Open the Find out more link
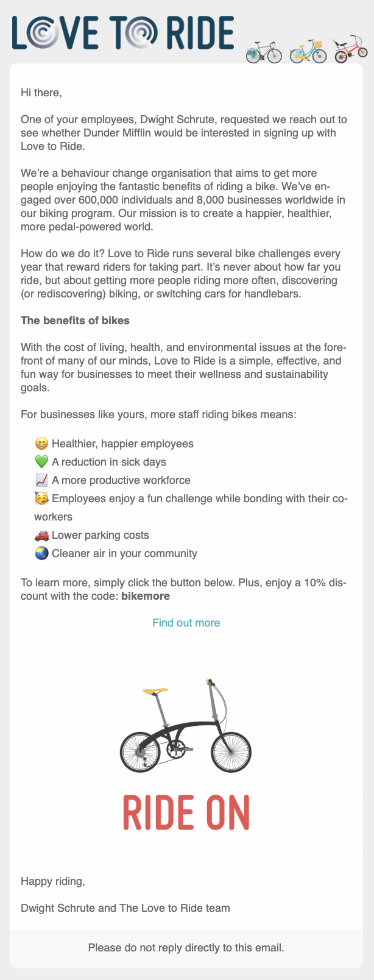 coord(186,623)
